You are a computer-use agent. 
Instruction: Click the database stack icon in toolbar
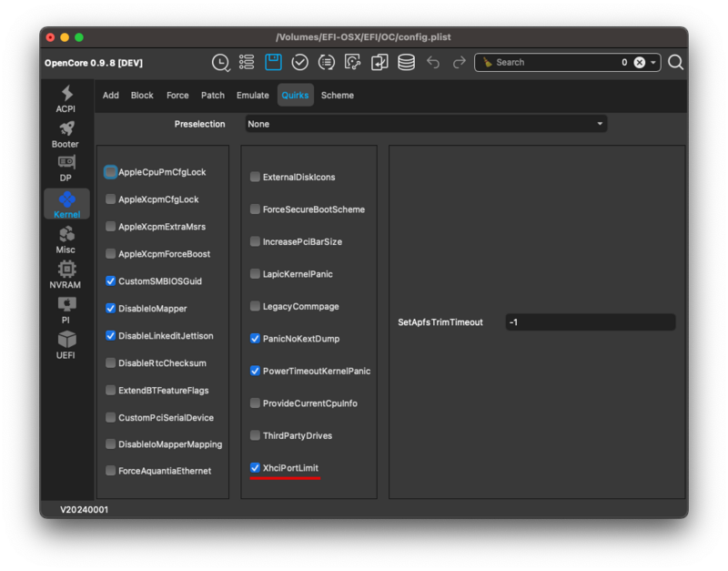[406, 62]
